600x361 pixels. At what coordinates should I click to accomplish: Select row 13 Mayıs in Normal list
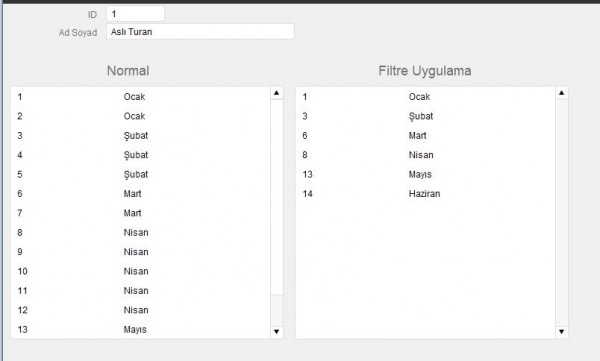tap(140, 329)
